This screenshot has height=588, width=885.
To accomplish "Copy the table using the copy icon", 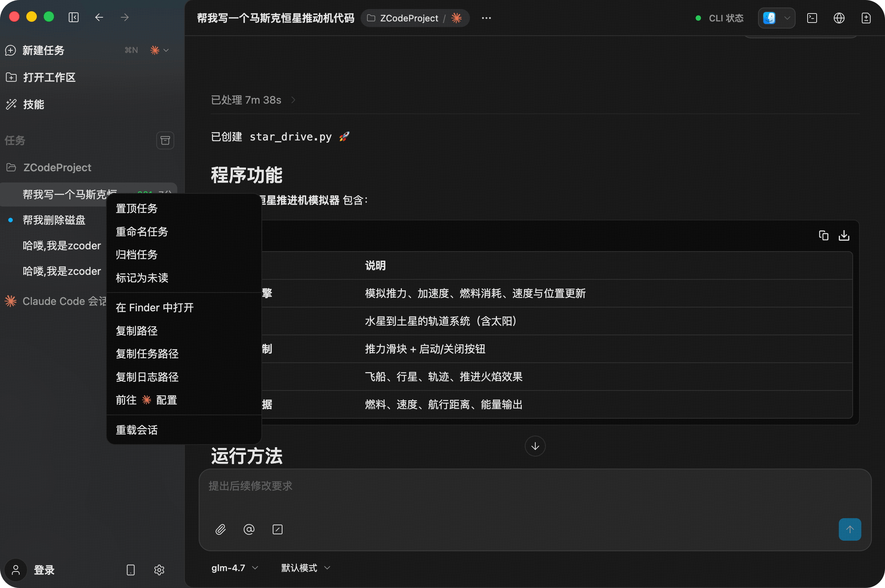I will (823, 235).
